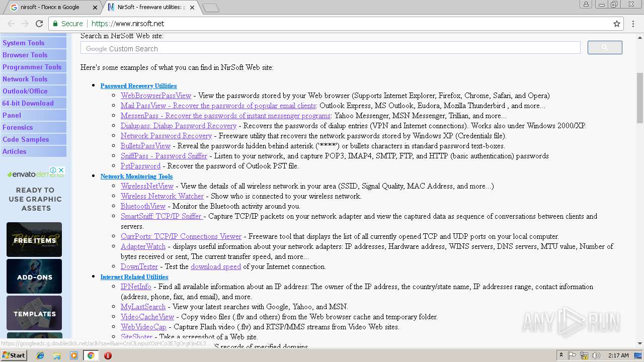The width and height of the screenshot is (644, 362).
Task: Click the blue search button
Action: (605, 47)
